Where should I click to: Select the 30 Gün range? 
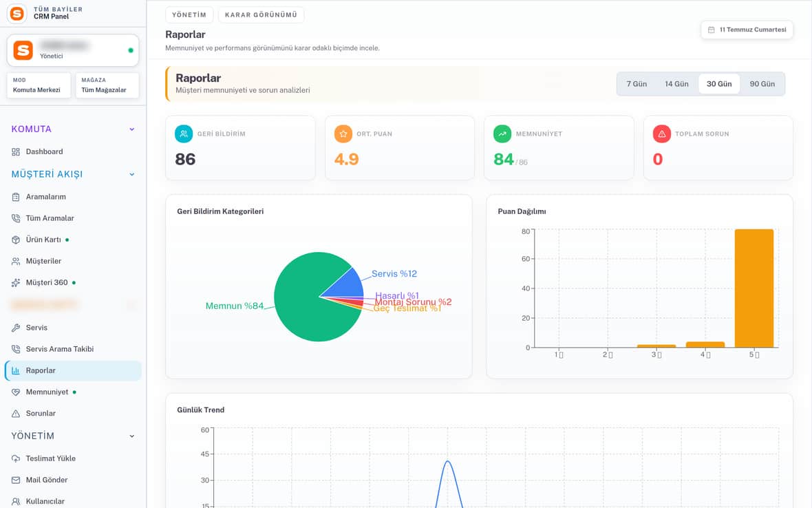tap(719, 84)
